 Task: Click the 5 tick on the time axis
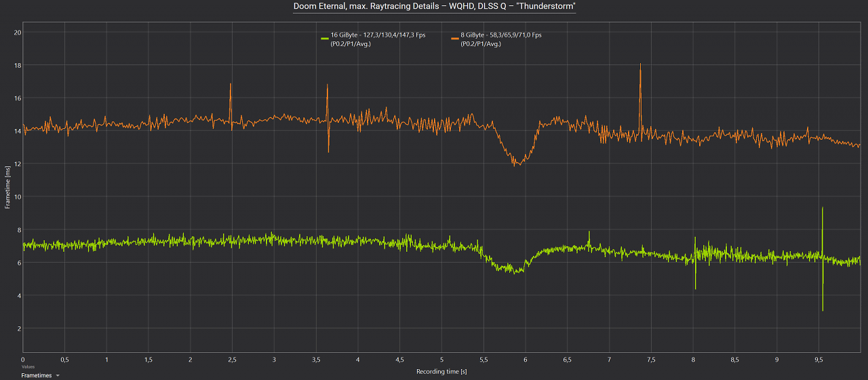(441, 360)
